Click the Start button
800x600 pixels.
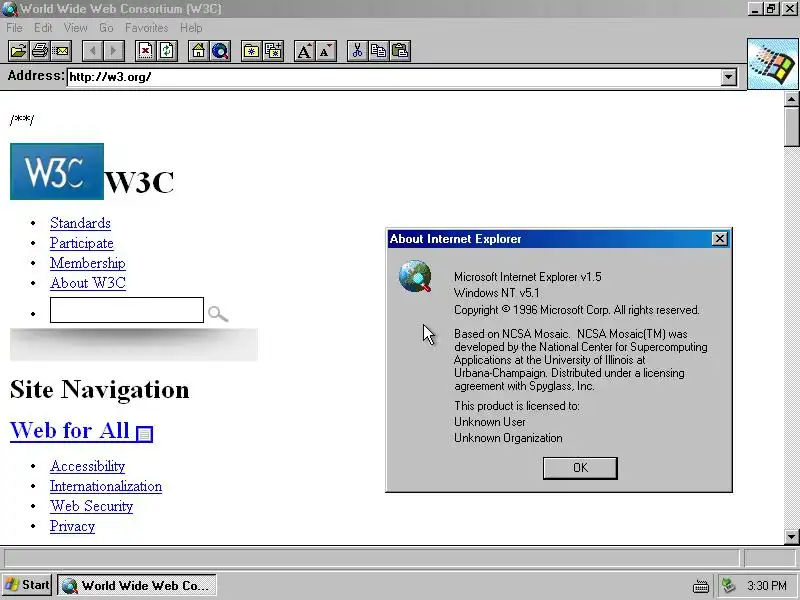tap(27, 585)
